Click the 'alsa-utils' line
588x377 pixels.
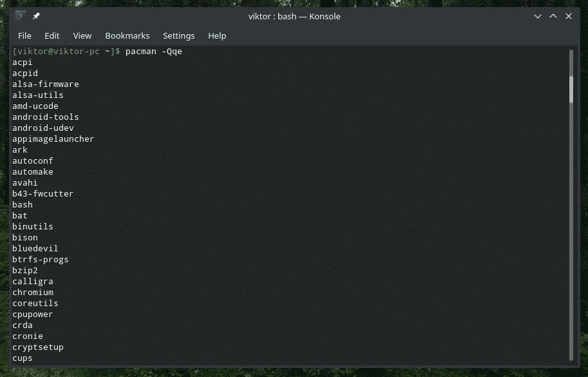point(37,95)
